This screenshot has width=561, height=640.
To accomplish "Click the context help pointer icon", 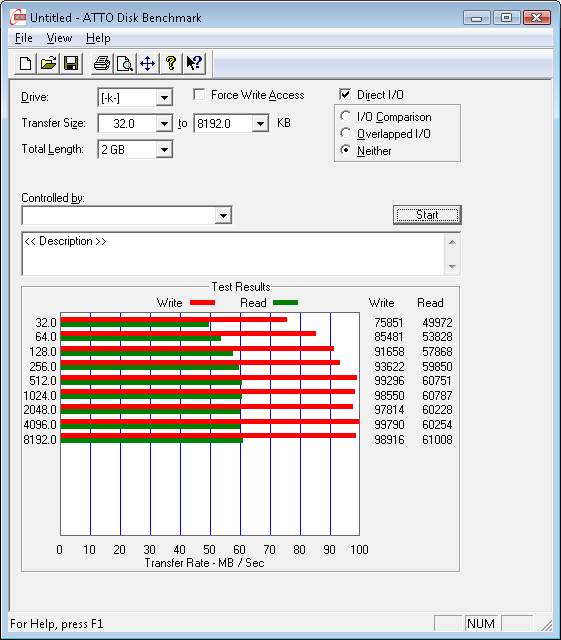I will coord(194,64).
